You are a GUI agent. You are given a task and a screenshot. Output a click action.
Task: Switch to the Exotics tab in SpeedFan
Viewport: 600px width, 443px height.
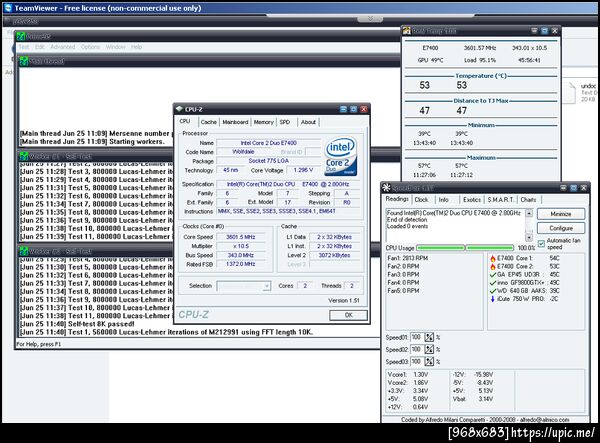(x=472, y=200)
